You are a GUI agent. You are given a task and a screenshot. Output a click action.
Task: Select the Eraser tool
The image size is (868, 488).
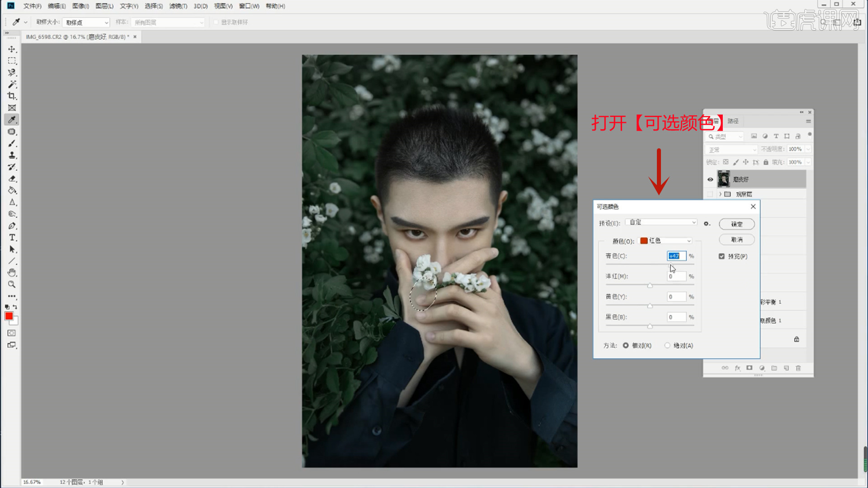[x=12, y=178]
